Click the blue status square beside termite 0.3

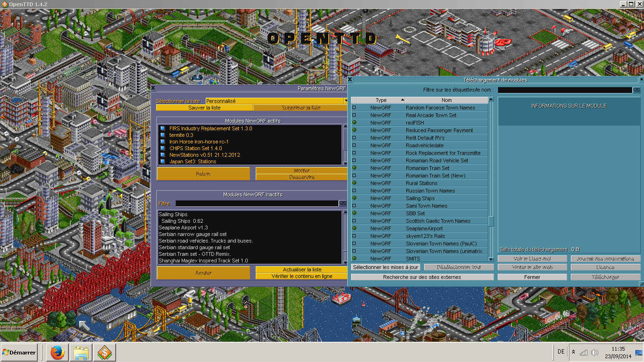163,135
